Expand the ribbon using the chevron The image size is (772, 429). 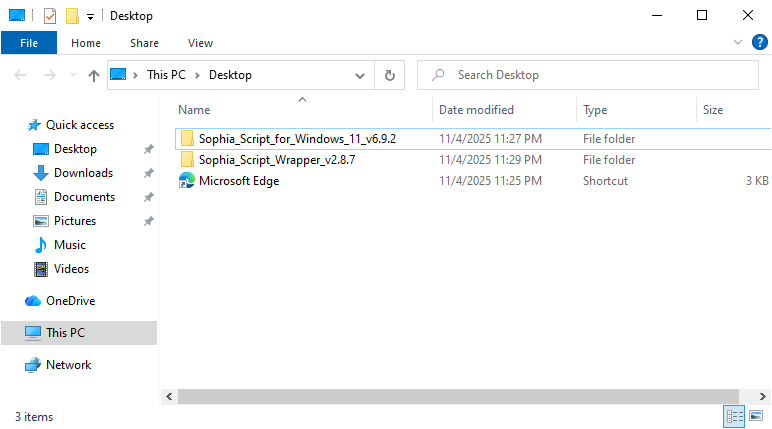tap(738, 43)
